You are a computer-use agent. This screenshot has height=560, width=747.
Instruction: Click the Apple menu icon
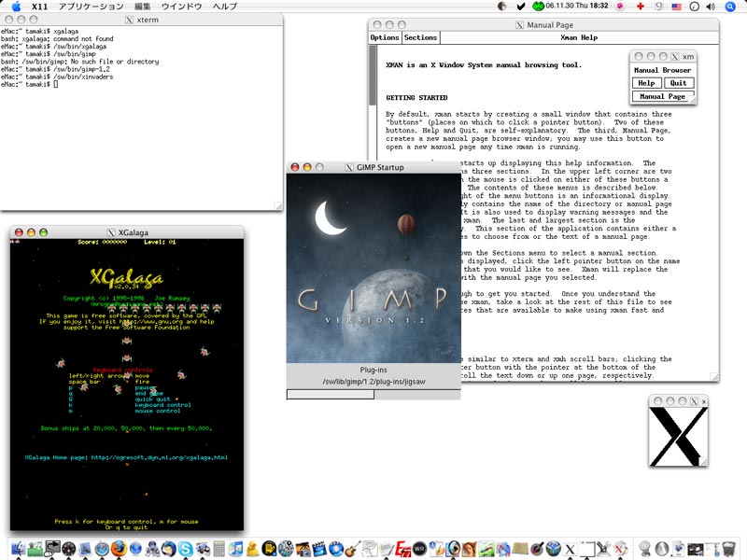pos(16,7)
